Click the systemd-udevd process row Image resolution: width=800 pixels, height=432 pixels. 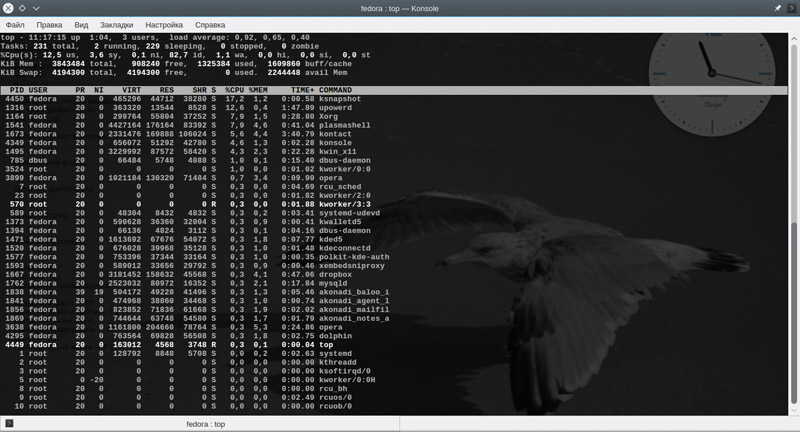pyautogui.click(x=192, y=213)
